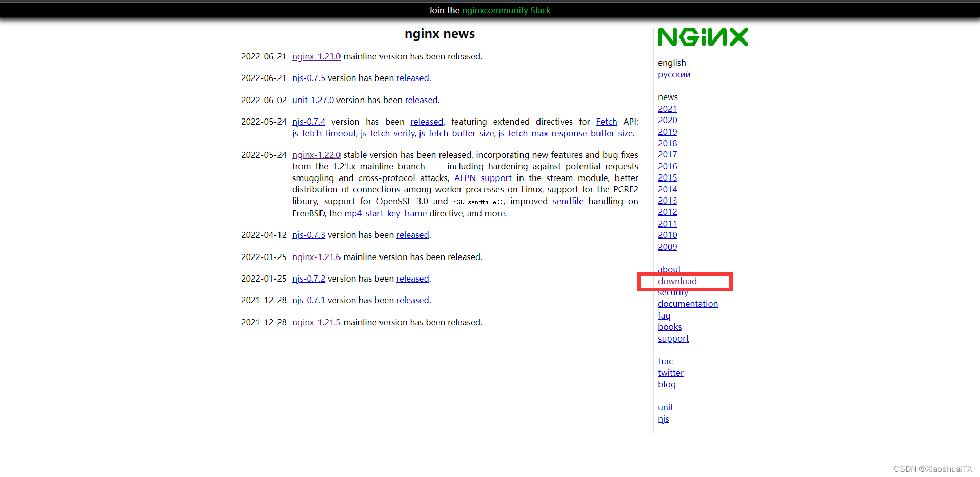
Task: Open the 2020 news archive
Action: coord(668,120)
